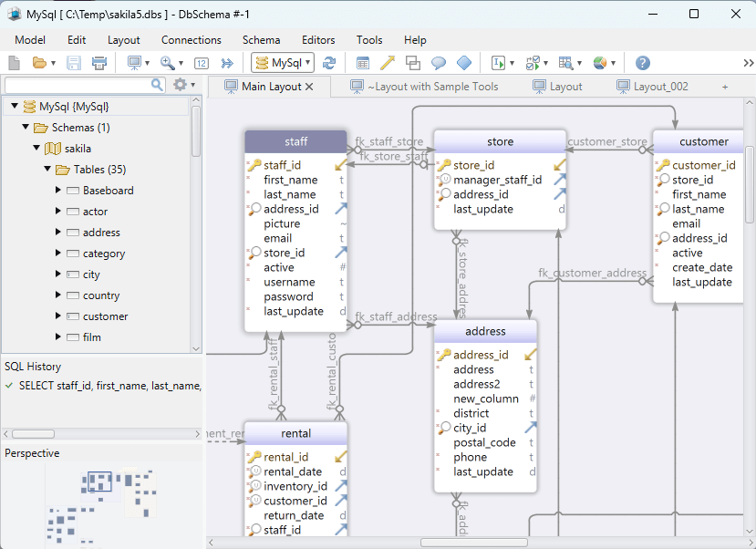Screen dimensions: 756x549
Task: Select the store table header in diagram
Action: coord(500,141)
